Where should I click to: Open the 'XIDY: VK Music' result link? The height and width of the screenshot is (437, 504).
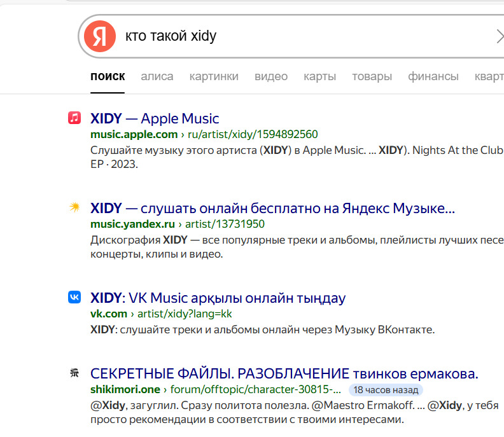[x=218, y=298]
